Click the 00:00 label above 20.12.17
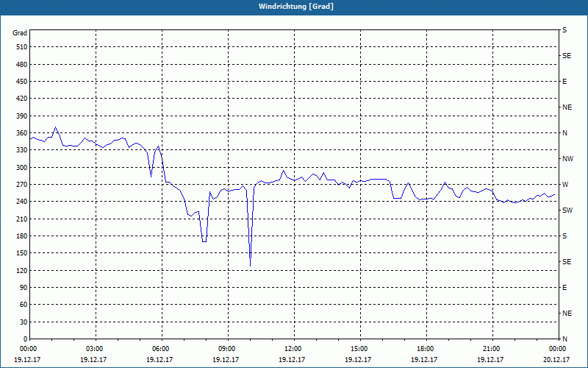The height and width of the screenshot is (368, 588). [557, 349]
